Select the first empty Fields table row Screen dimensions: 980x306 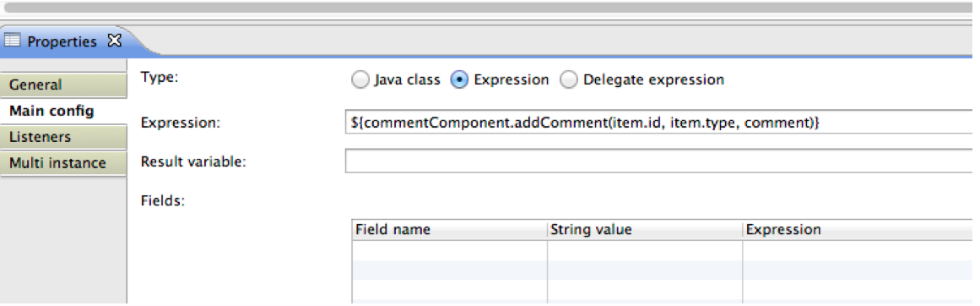point(663,249)
